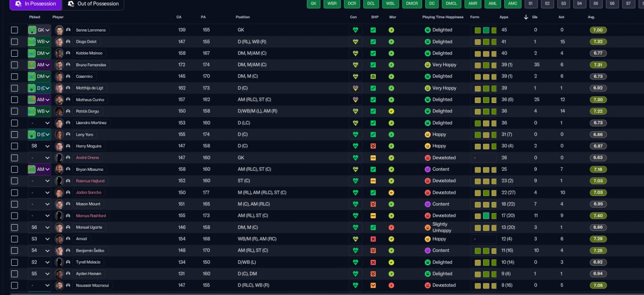This screenshot has width=644, height=295.
Task: Sort by the CA column header
Action: coord(179,17)
